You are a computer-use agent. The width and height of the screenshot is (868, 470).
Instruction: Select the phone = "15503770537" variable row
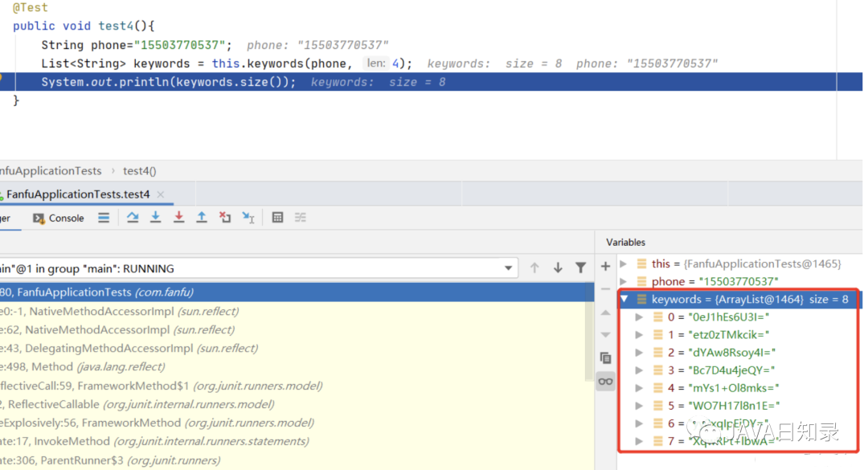point(739,281)
